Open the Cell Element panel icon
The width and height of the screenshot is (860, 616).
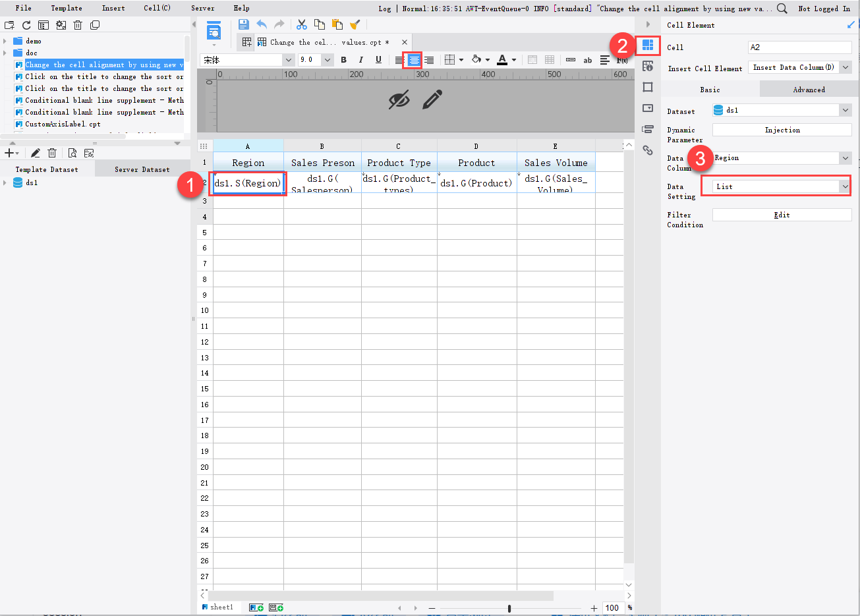(648, 45)
